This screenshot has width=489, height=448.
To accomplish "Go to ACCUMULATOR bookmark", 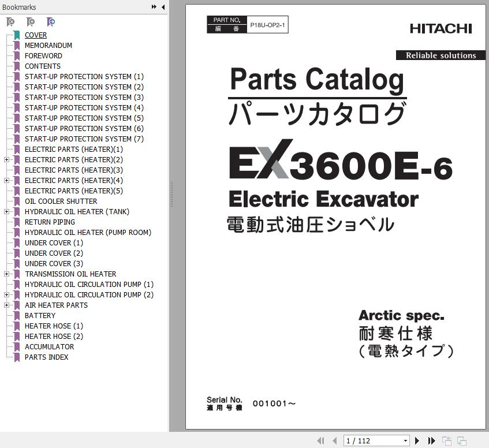I will click(49, 346).
